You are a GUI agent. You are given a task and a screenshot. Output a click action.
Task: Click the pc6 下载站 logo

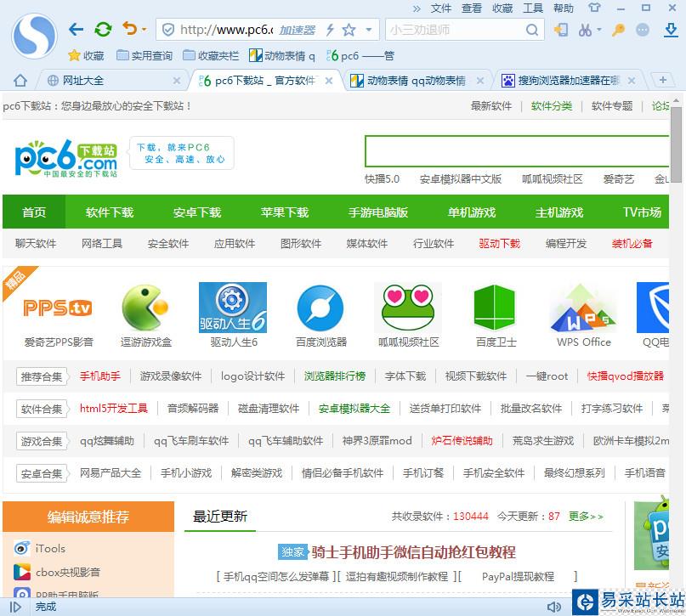tap(66, 158)
